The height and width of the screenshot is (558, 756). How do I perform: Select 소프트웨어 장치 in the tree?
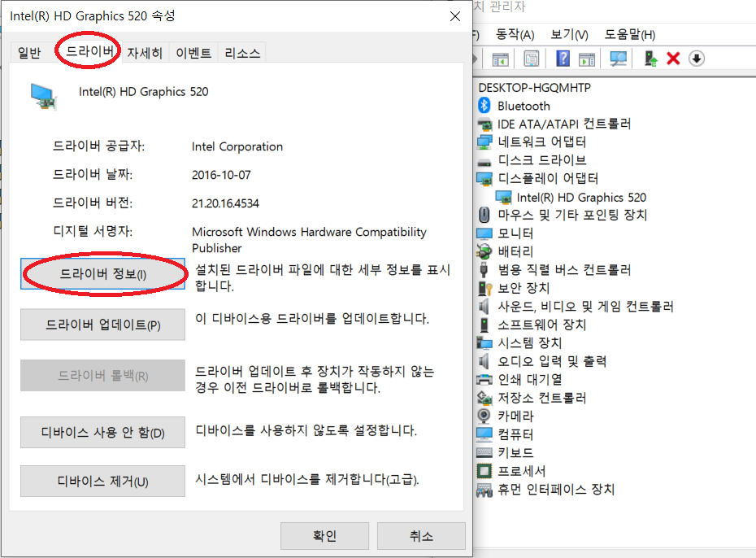pos(542,325)
